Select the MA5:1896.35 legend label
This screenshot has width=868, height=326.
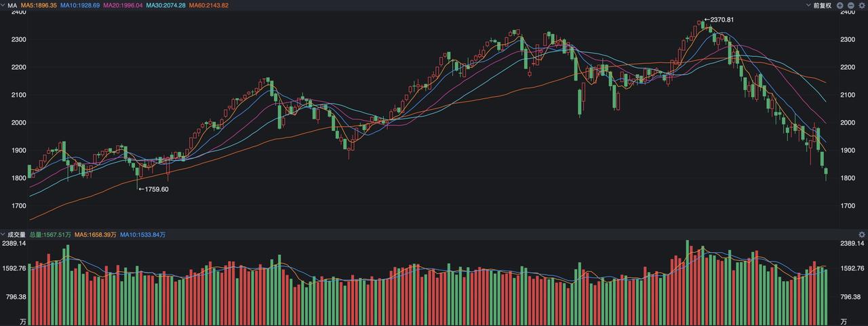40,5
